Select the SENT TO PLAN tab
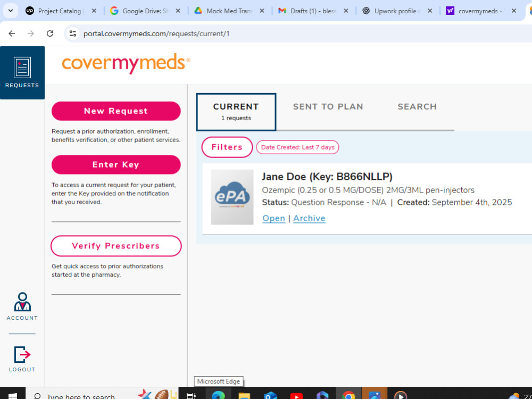The width and height of the screenshot is (532, 399). point(328,106)
